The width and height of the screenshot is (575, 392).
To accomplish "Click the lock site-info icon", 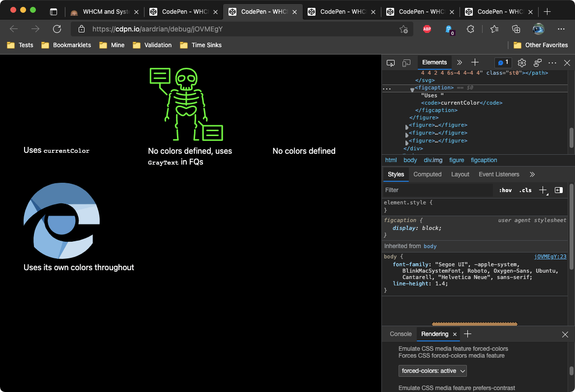I will 82,29.
